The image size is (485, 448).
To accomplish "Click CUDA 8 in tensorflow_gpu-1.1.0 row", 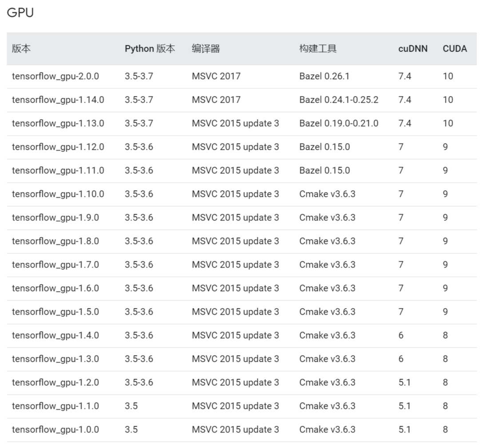I will coord(445,406).
